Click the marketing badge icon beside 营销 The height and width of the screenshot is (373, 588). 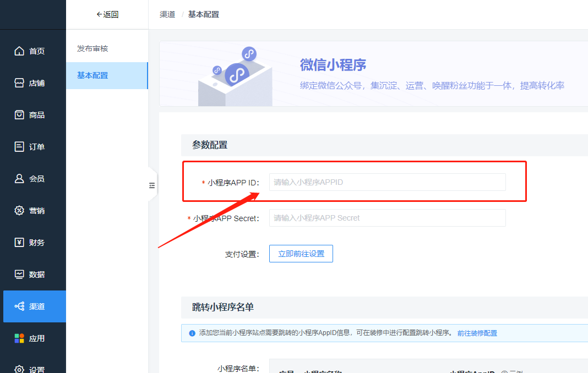[19, 210]
